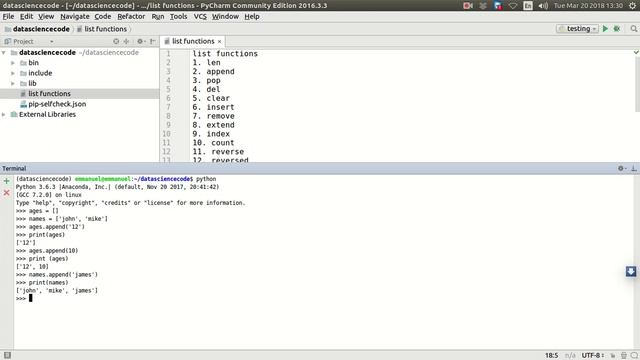Open the testing run configuration dropdown

click(577, 29)
